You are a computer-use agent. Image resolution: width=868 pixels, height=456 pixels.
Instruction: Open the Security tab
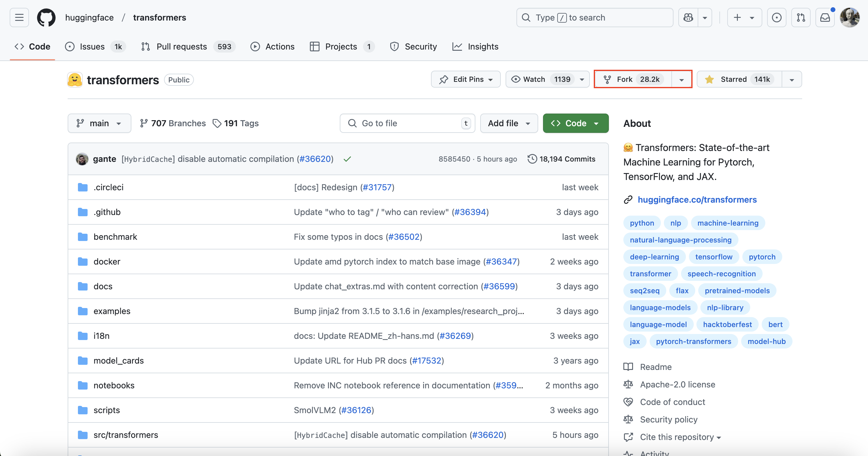pyautogui.click(x=413, y=47)
